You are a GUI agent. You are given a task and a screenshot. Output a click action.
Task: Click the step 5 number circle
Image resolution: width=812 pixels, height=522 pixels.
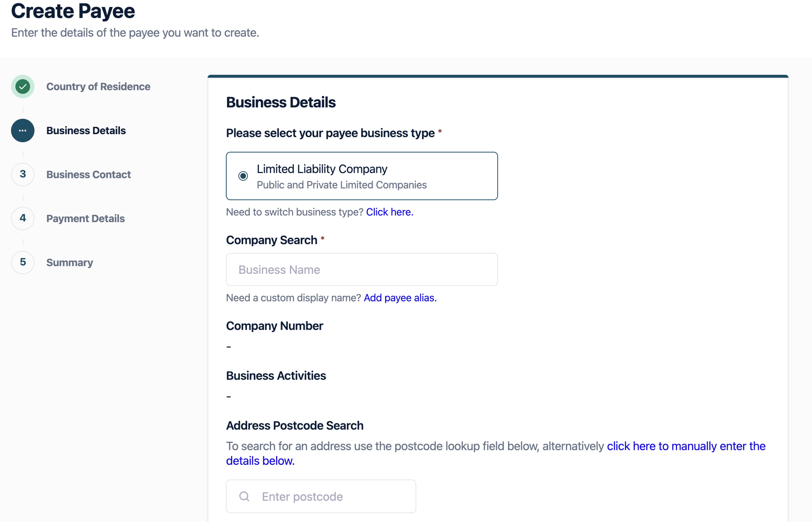tap(23, 262)
